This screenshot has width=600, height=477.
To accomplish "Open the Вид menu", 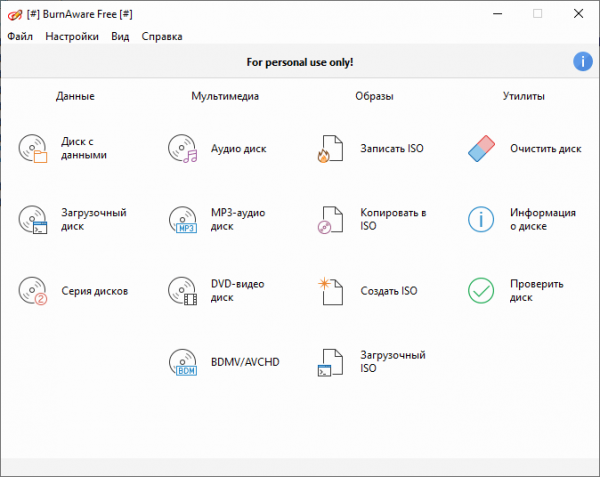I will [120, 36].
